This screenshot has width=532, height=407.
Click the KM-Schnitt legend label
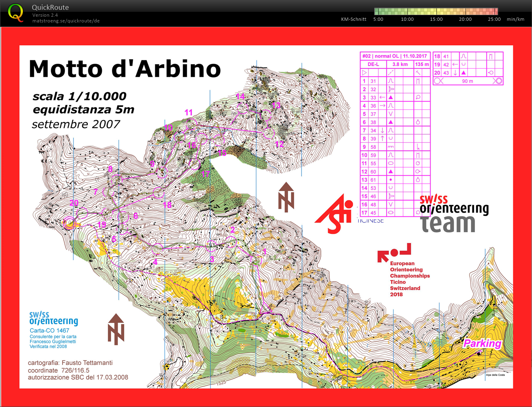353,19
